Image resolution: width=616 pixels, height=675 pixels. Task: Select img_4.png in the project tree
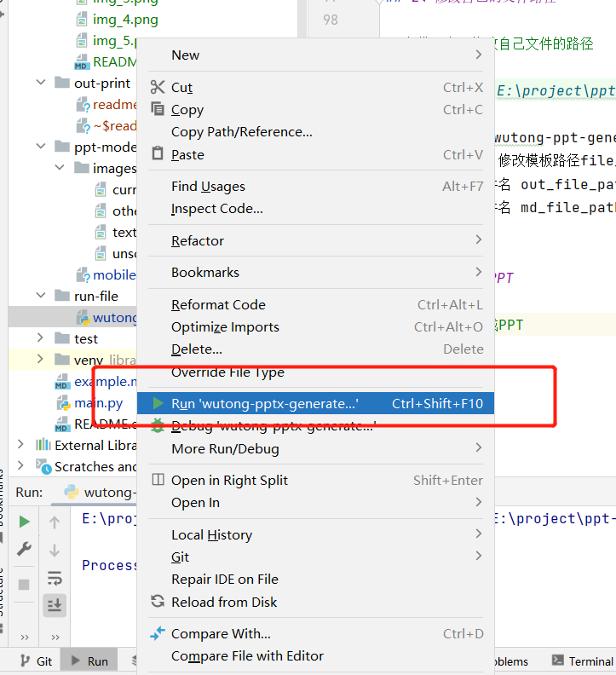tap(125, 20)
